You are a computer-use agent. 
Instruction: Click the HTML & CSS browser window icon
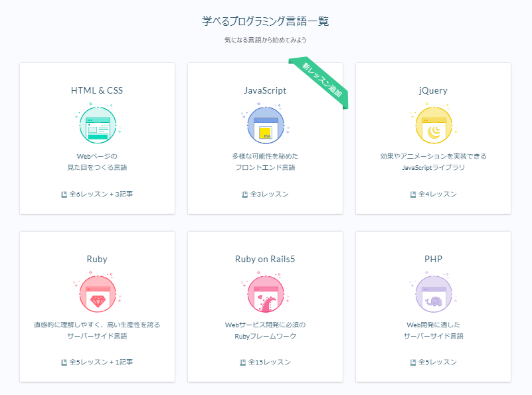98,124
